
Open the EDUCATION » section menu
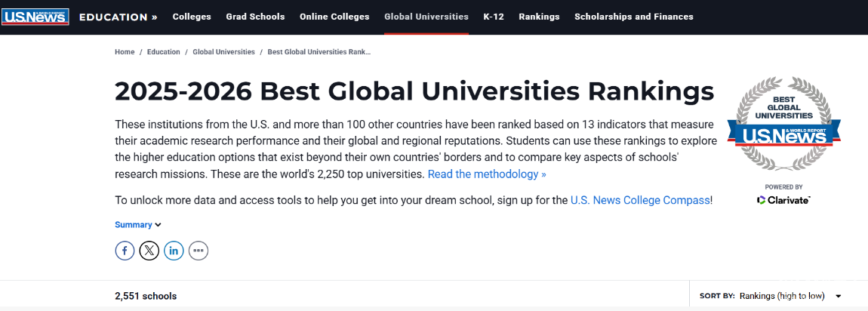pos(119,17)
